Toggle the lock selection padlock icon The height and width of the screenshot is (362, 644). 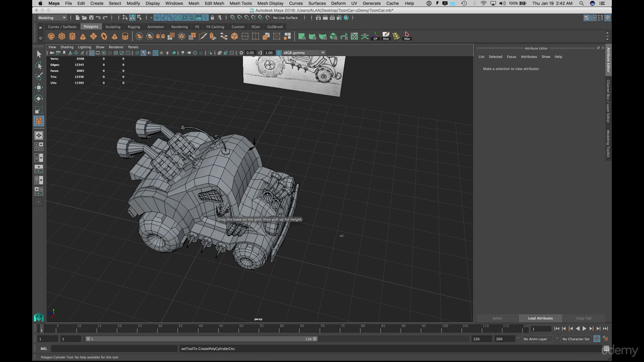coord(212,18)
